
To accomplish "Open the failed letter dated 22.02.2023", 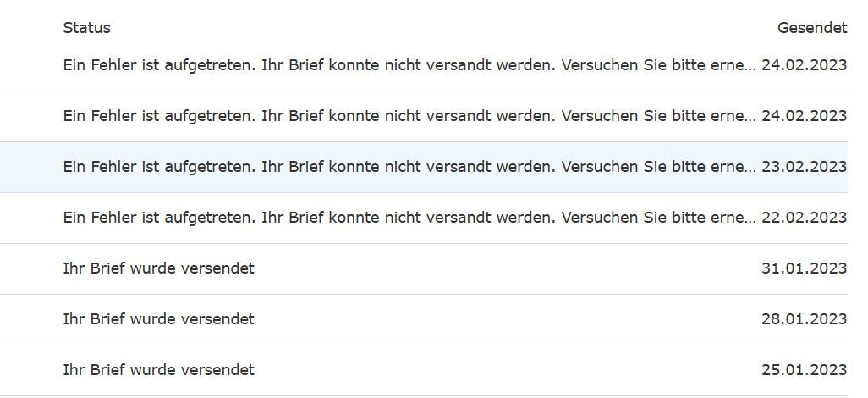I will (x=424, y=218).
